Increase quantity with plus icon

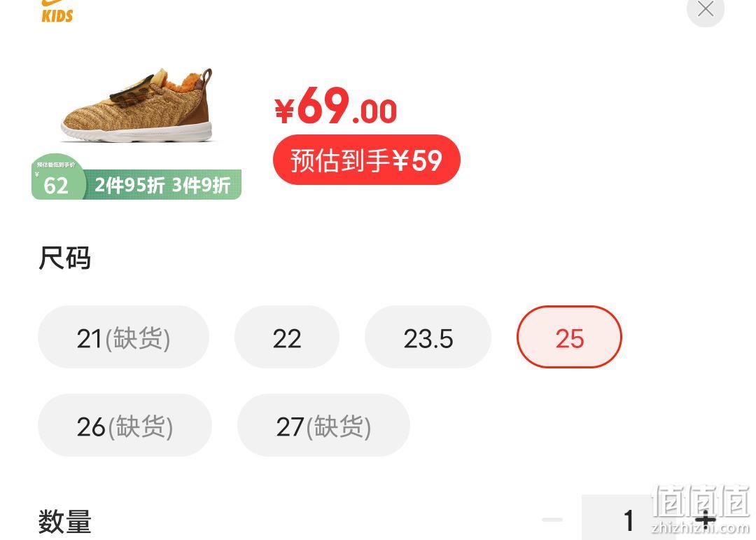point(706,520)
